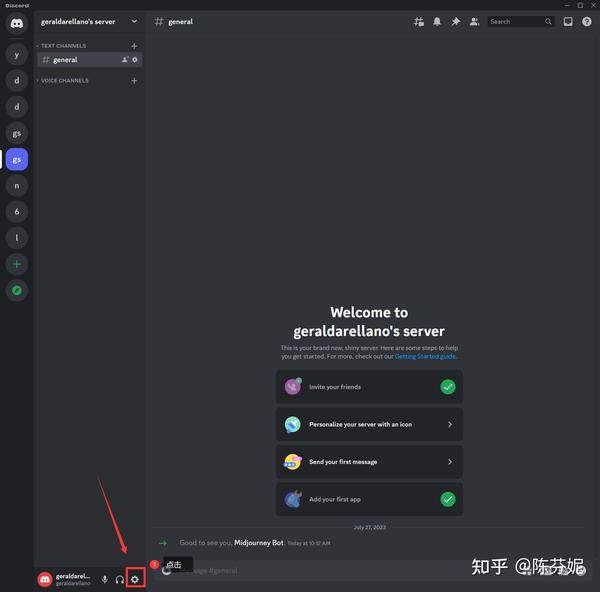
Task: Open 'Personalize your server with an icon'
Action: click(x=369, y=424)
